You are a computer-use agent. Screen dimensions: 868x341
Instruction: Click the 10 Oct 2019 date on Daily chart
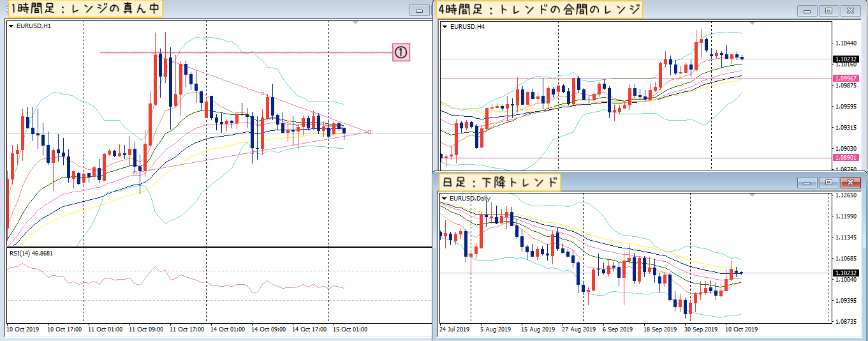740,330
